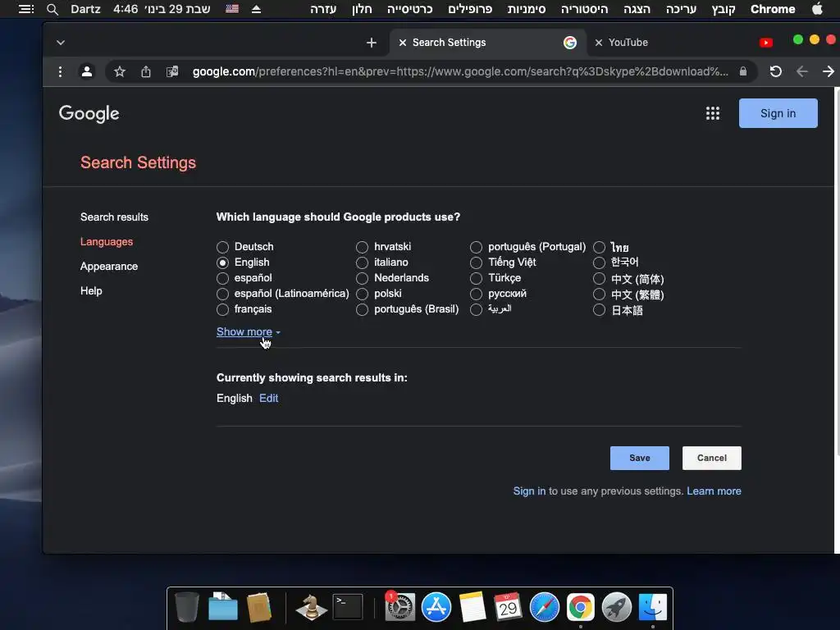The image size is (840, 630).
Task: Open Appearance settings section
Action: pyautogui.click(x=109, y=267)
